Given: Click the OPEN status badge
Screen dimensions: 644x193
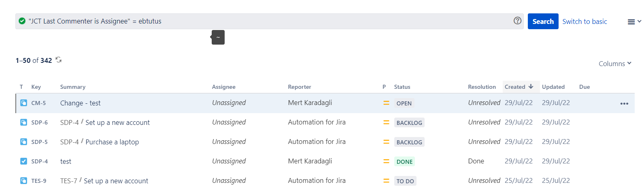Looking at the screenshot, I should click(x=404, y=103).
